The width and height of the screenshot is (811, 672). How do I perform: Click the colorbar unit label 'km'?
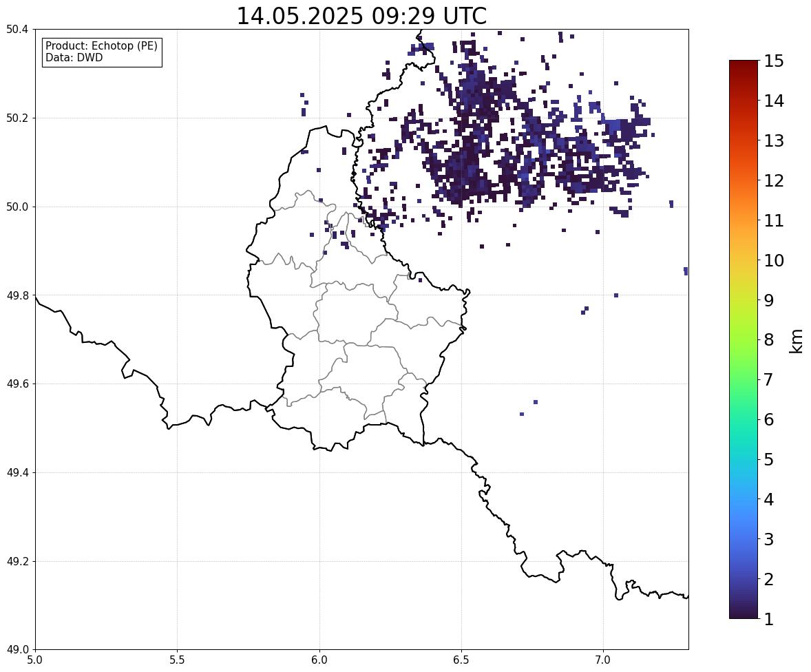click(x=797, y=341)
